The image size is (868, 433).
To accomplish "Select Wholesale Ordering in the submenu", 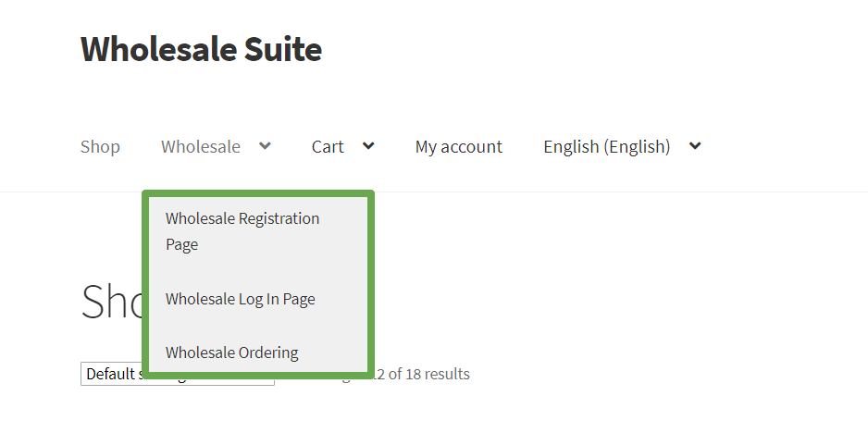I will pyautogui.click(x=231, y=353).
